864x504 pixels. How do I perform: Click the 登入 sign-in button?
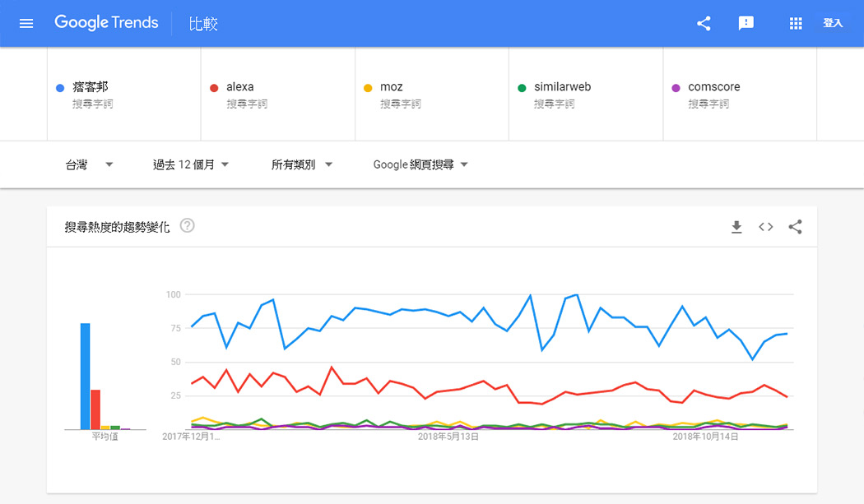pyautogui.click(x=833, y=23)
